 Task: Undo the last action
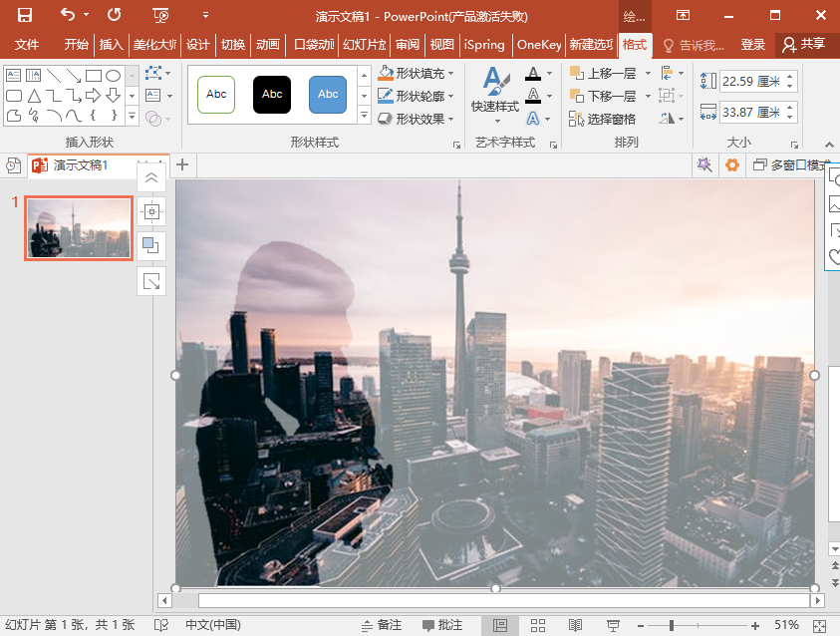68,15
